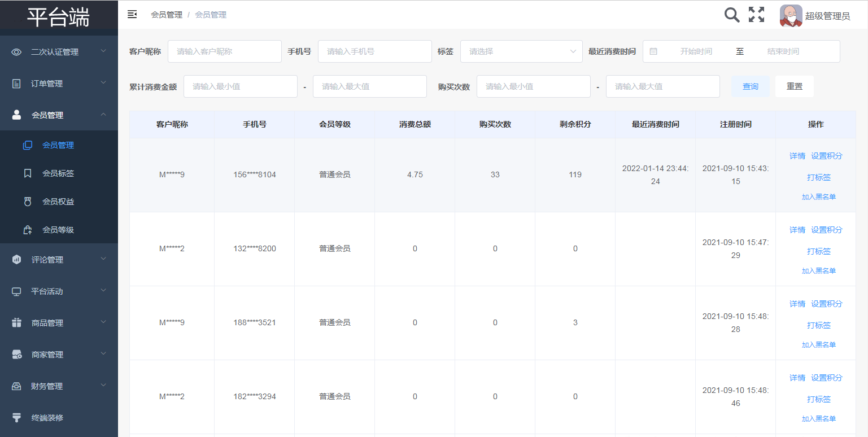Expand the 财务管理 menu chevron
The width and height of the screenshot is (868, 437).
103,386
